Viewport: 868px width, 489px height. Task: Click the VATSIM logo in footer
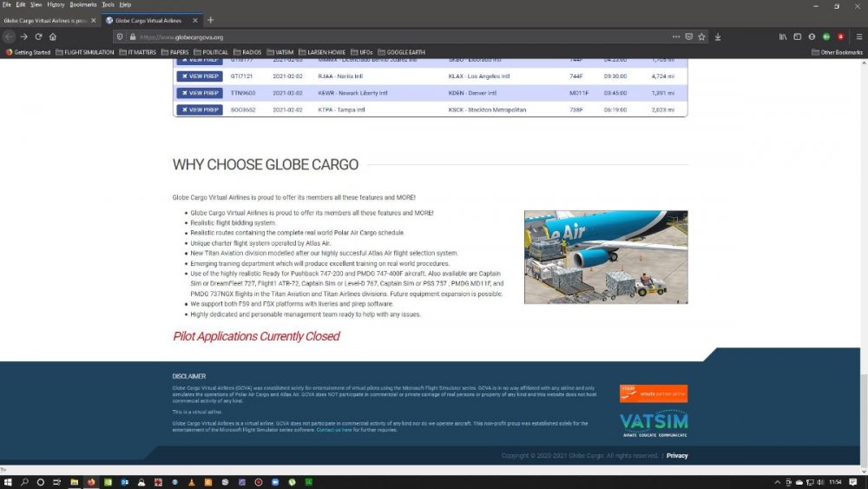pyautogui.click(x=654, y=424)
